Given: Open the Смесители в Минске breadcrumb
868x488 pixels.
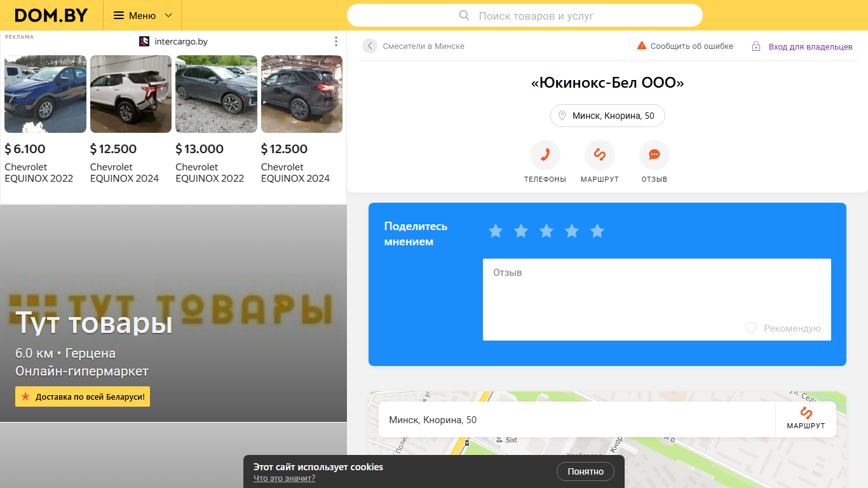Looking at the screenshot, I should [x=423, y=46].
